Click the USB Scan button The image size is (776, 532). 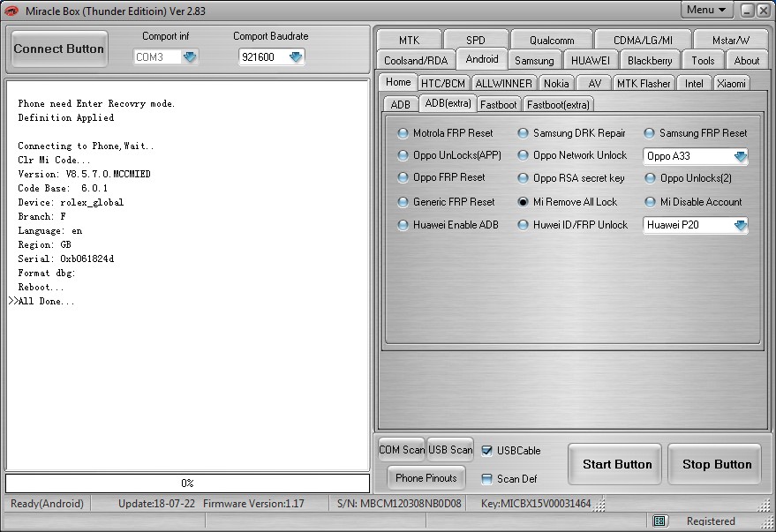(x=450, y=449)
